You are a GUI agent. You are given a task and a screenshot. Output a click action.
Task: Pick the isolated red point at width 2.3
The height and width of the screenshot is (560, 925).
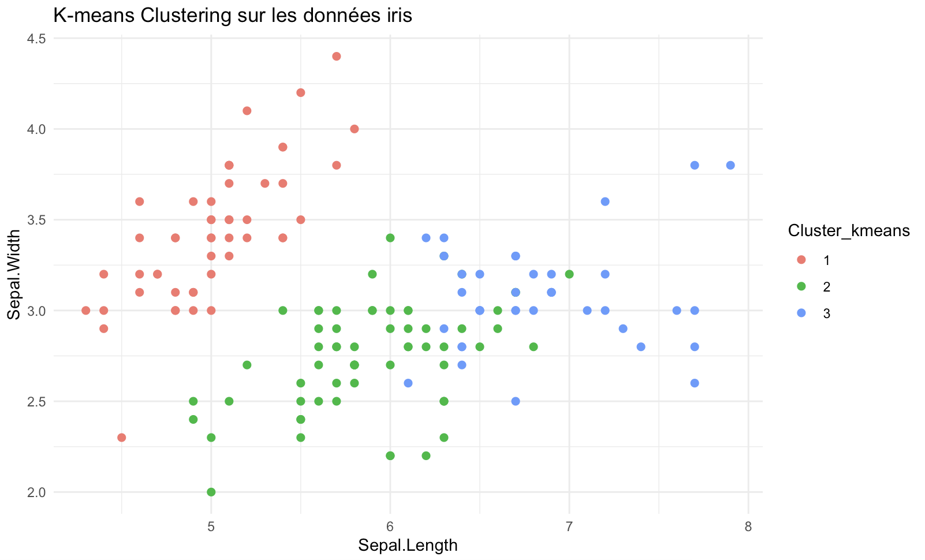(122, 438)
